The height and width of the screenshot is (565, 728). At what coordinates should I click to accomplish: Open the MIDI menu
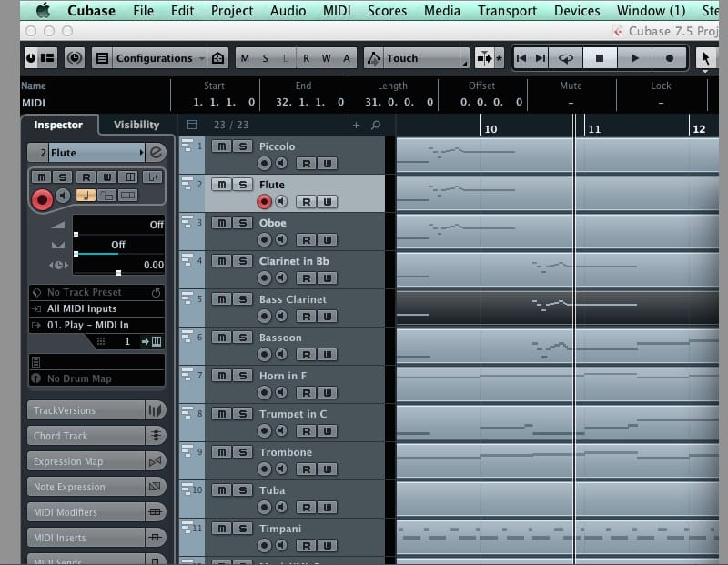[337, 10]
